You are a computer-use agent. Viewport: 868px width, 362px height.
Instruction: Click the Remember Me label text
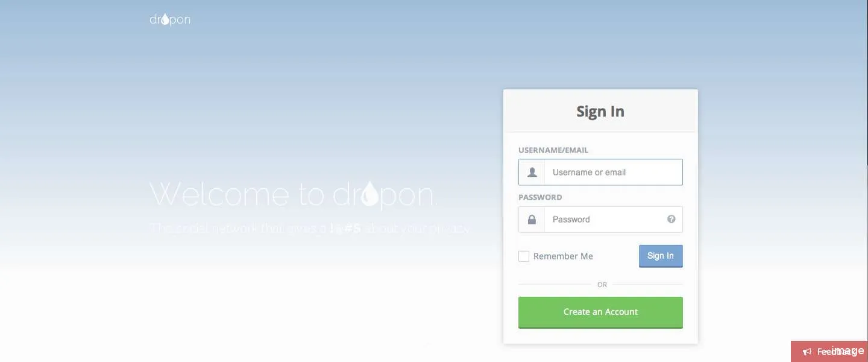pos(563,256)
